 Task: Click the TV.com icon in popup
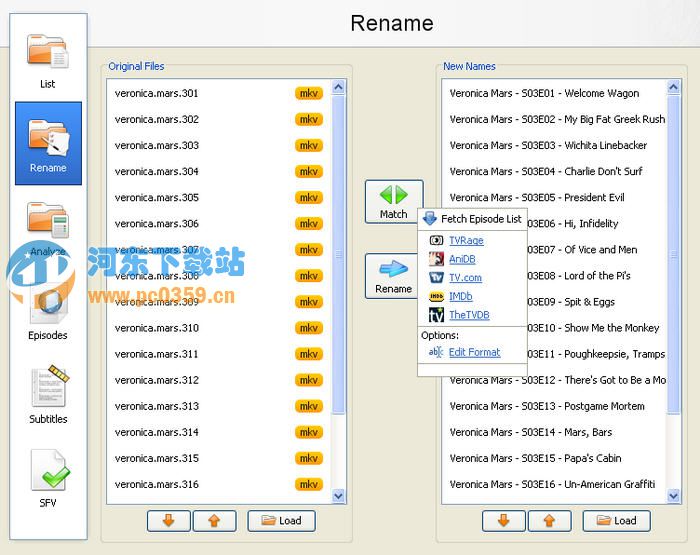point(436,278)
